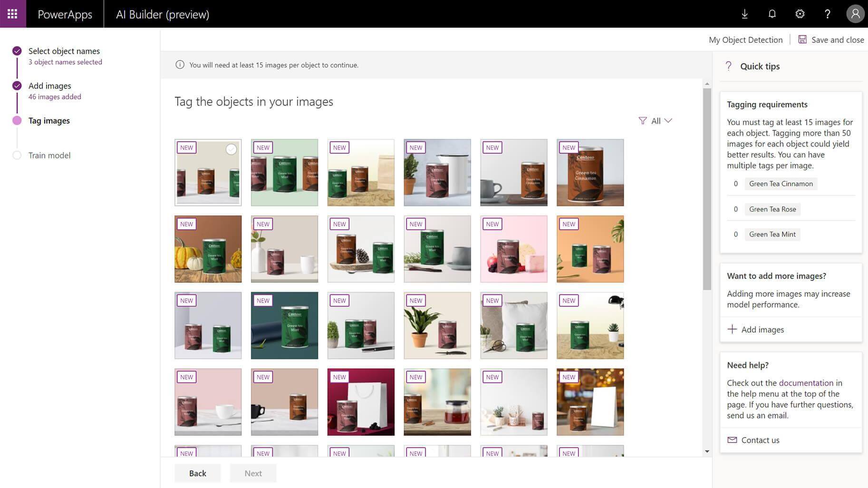Image resolution: width=868 pixels, height=488 pixels.
Task: Click the Back button
Action: [x=197, y=473]
